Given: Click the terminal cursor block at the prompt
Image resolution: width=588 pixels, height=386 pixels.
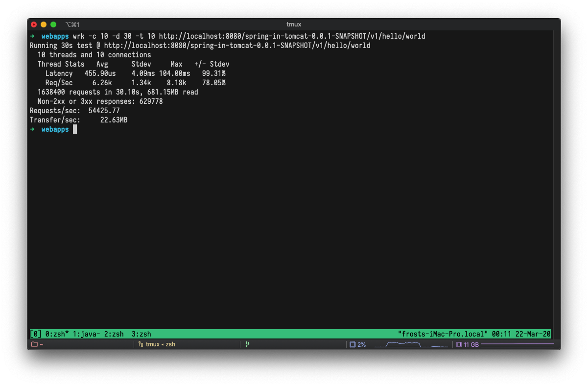Looking at the screenshot, I should [x=75, y=129].
